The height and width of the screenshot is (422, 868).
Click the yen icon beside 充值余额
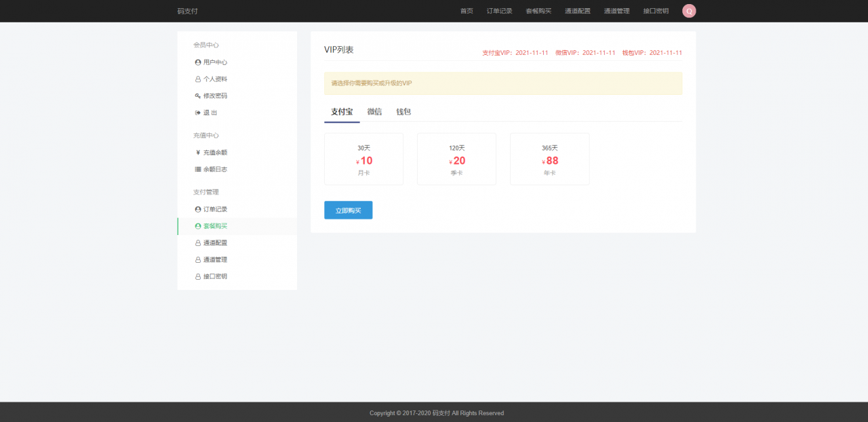coord(198,152)
